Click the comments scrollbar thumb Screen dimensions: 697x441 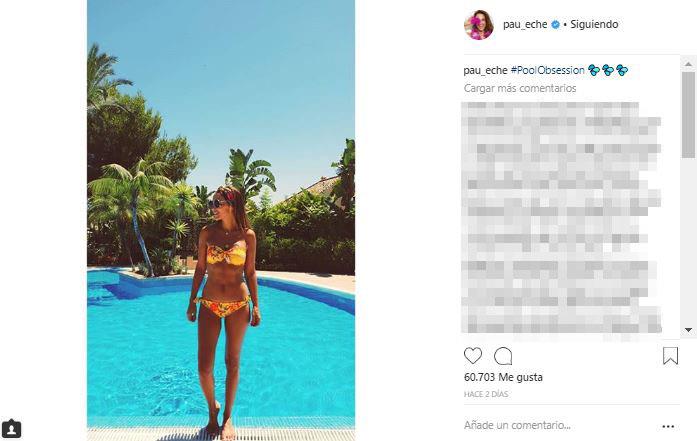click(688, 115)
